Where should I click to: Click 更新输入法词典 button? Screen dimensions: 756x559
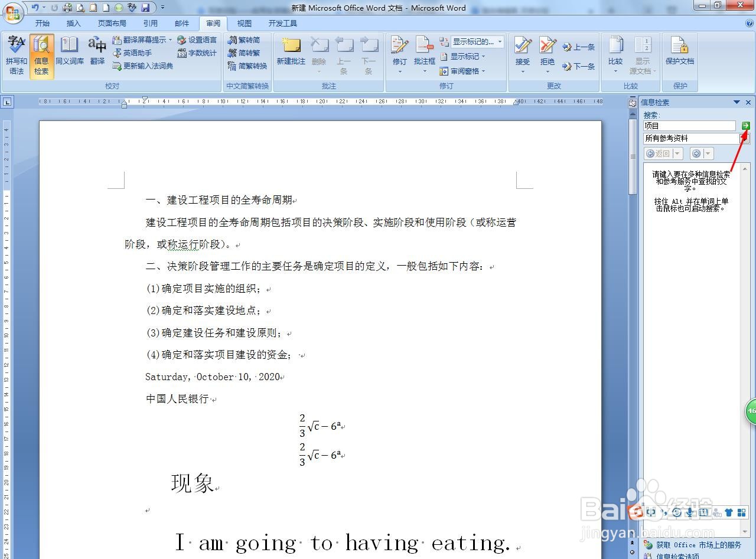coord(143,66)
